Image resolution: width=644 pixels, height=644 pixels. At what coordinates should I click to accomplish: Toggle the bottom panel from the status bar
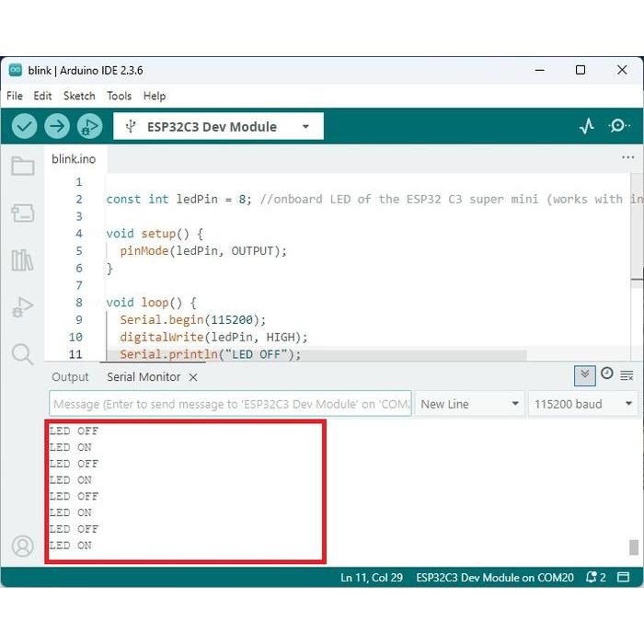(625, 578)
